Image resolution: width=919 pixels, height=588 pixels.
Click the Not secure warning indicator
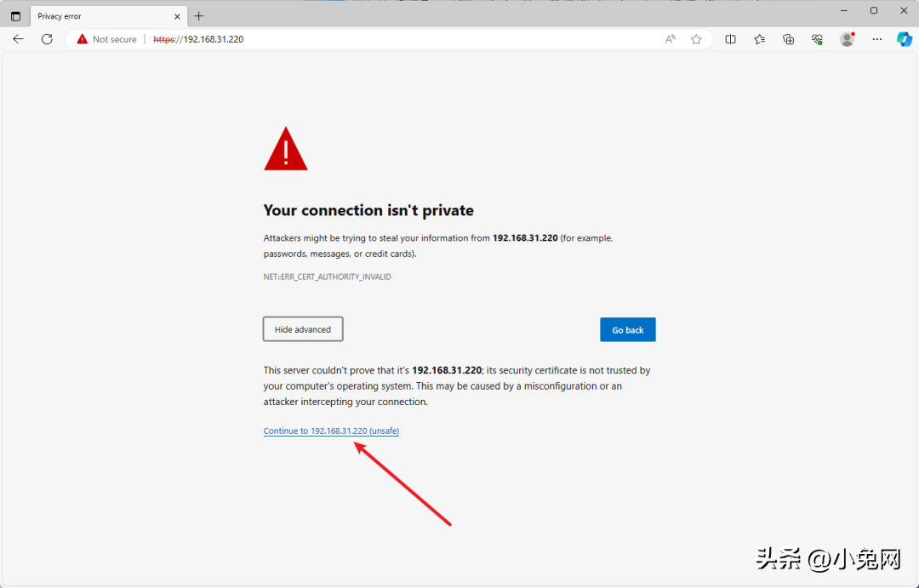click(x=106, y=39)
